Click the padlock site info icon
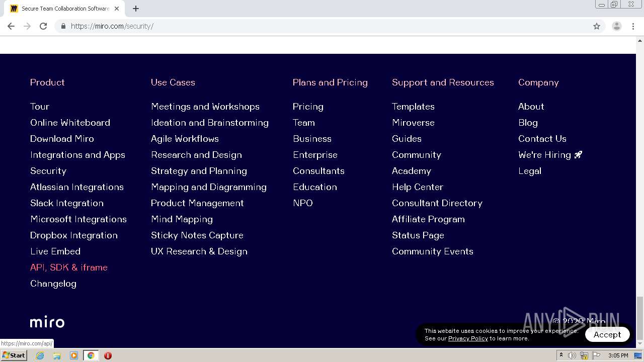The width and height of the screenshot is (644, 362). (x=63, y=26)
